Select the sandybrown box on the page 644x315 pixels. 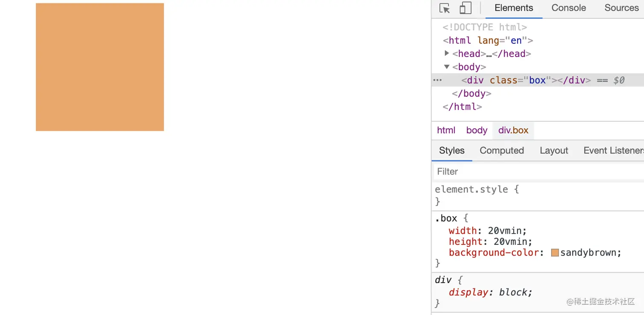100,67
